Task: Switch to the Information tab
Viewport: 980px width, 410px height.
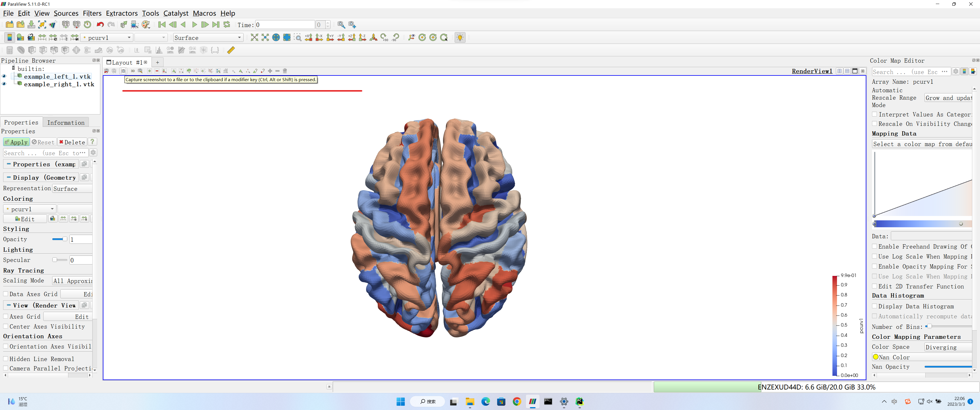Action: 66,122
